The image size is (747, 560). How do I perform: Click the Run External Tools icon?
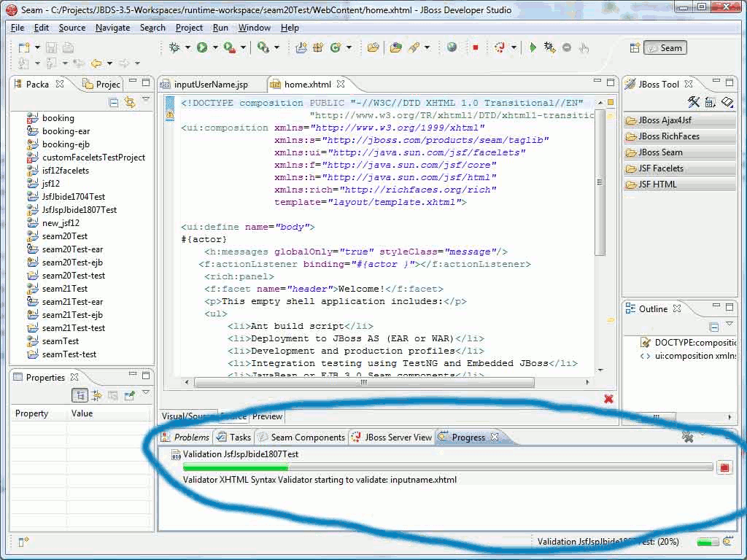(230, 47)
